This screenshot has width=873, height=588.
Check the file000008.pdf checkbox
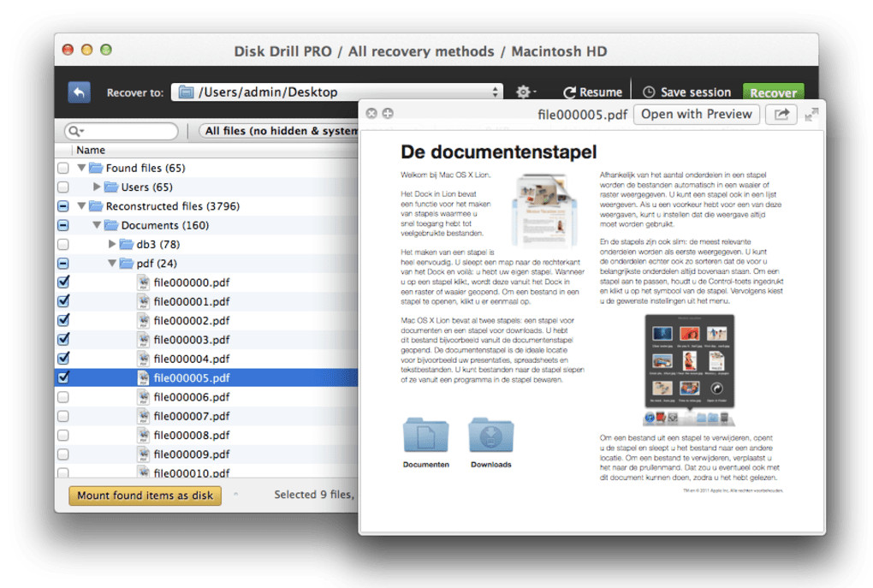click(x=63, y=435)
